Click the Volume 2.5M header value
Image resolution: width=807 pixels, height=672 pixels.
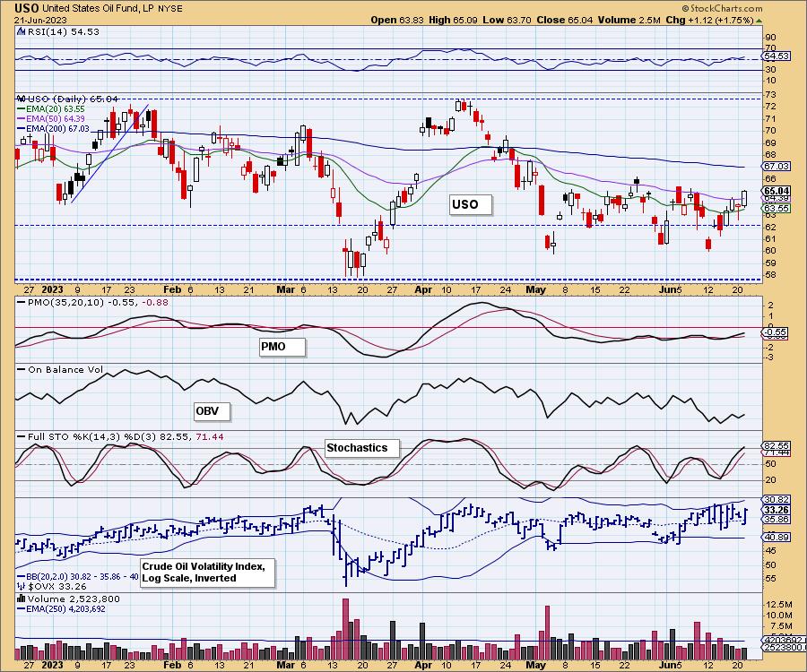point(629,20)
